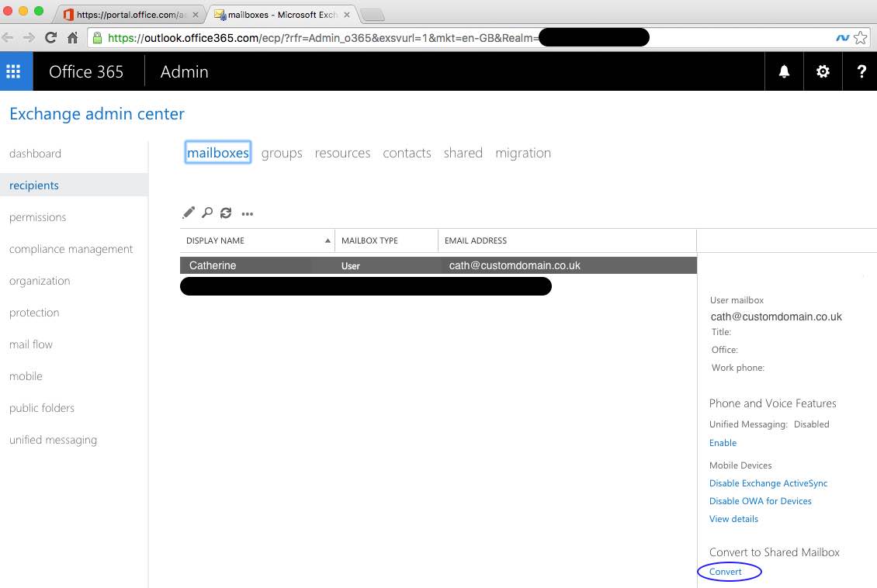
Task: Click the browser back arrow
Action: click(8, 37)
